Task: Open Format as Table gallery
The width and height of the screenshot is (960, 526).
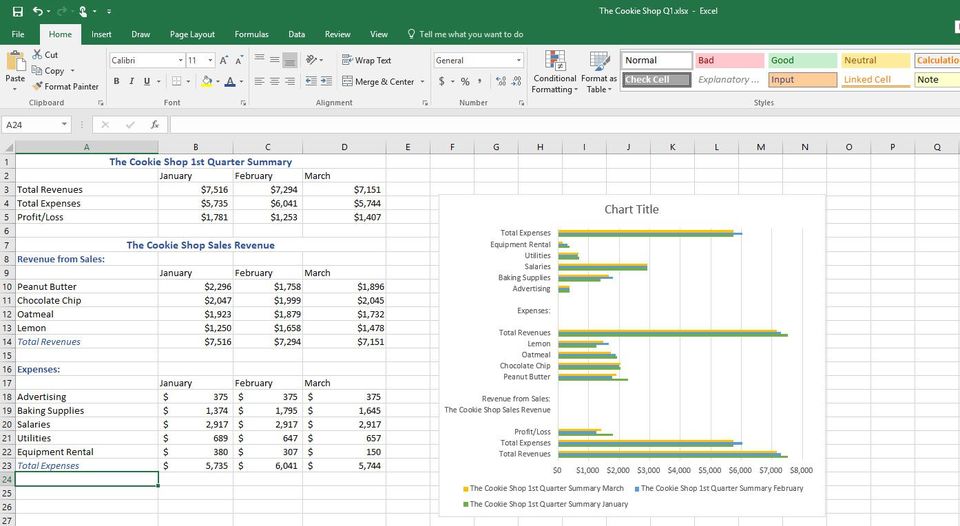Action: click(x=599, y=72)
